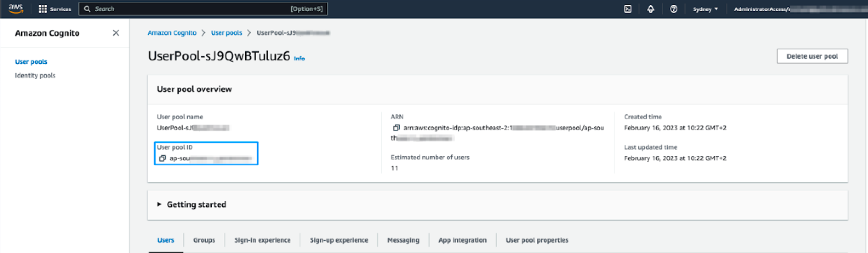This screenshot has height=253, width=868.
Task: Click the AWS logo home icon
Action: pos(16,9)
